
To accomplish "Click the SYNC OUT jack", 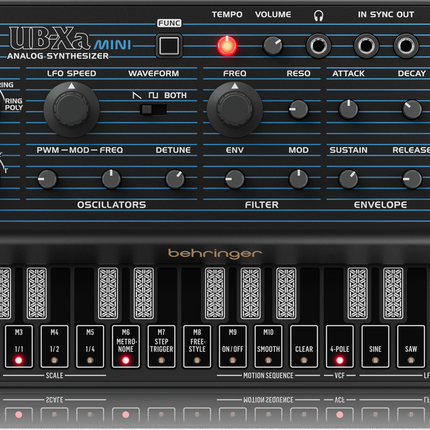I will pyautogui.click(x=406, y=46).
